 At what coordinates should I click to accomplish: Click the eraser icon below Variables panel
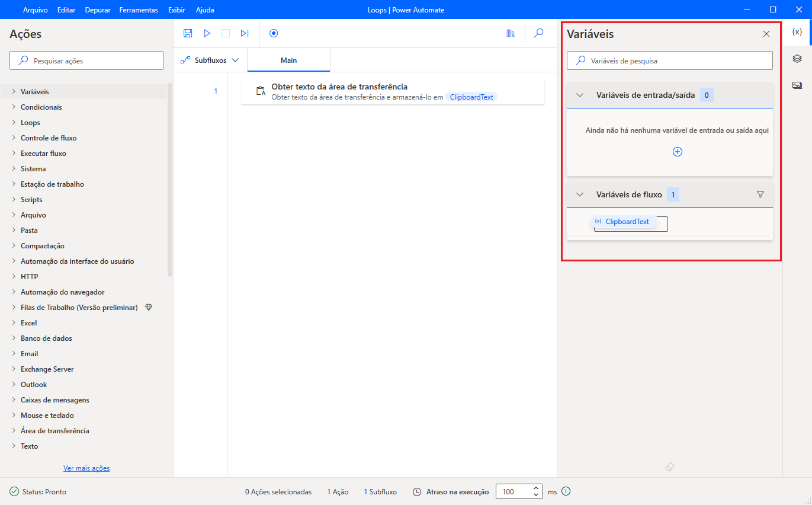click(670, 467)
